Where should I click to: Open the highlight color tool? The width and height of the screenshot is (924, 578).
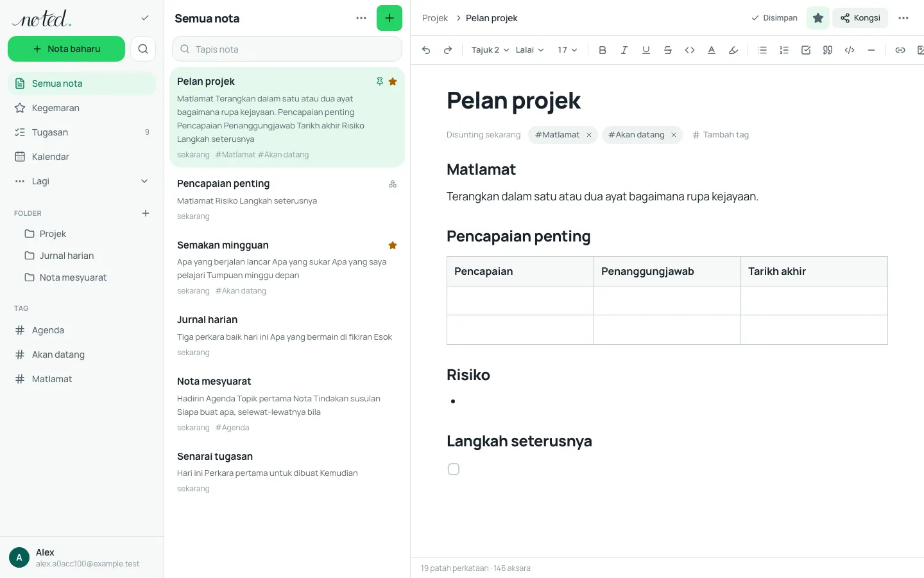click(x=733, y=50)
